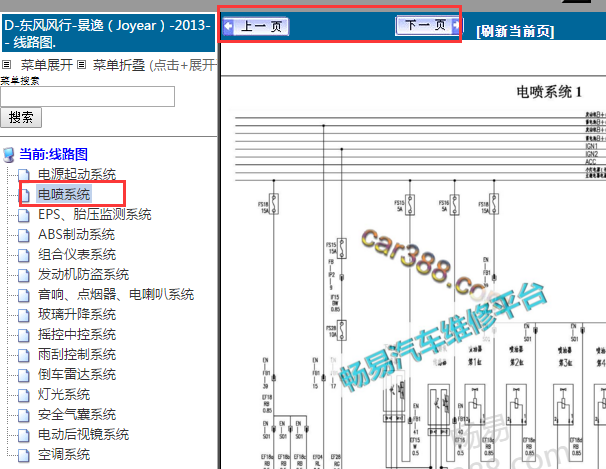Viewport: 606px width, 469px height.
Task: Open 电源起动系统 wiring diagram
Action: pos(77,174)
